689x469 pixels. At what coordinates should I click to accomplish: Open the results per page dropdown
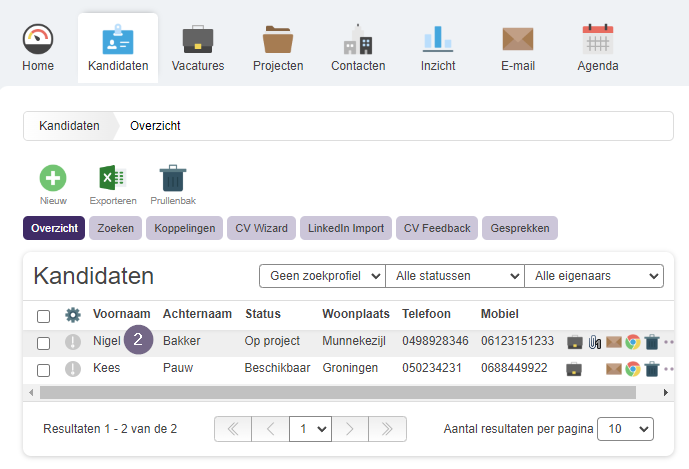point(625,429)
